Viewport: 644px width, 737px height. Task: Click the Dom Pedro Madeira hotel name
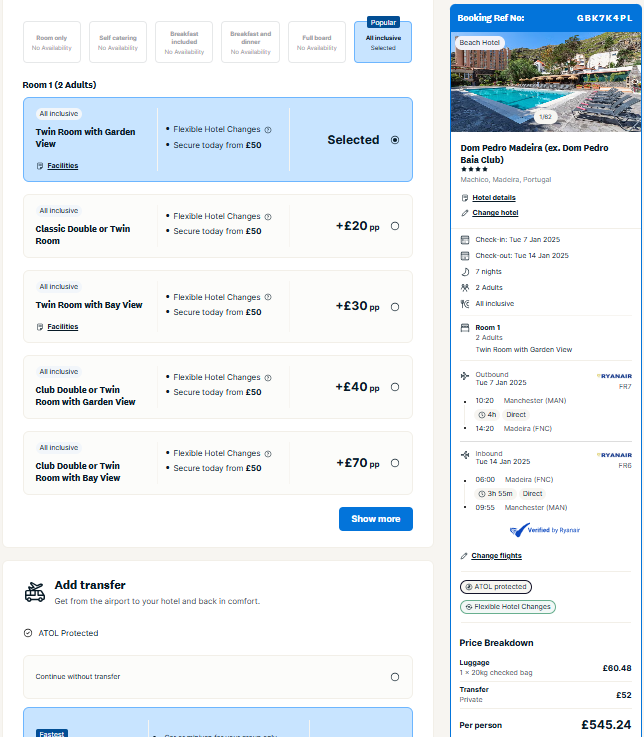coord(534,154)
